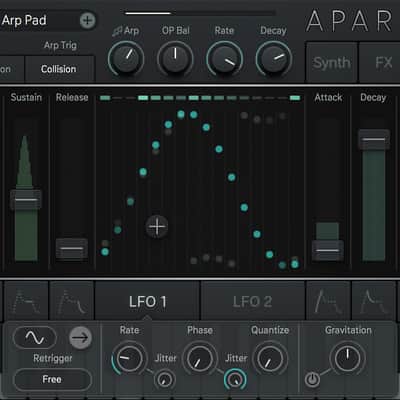Open the first envelope tab at bottom left

(x=26, y=301)
